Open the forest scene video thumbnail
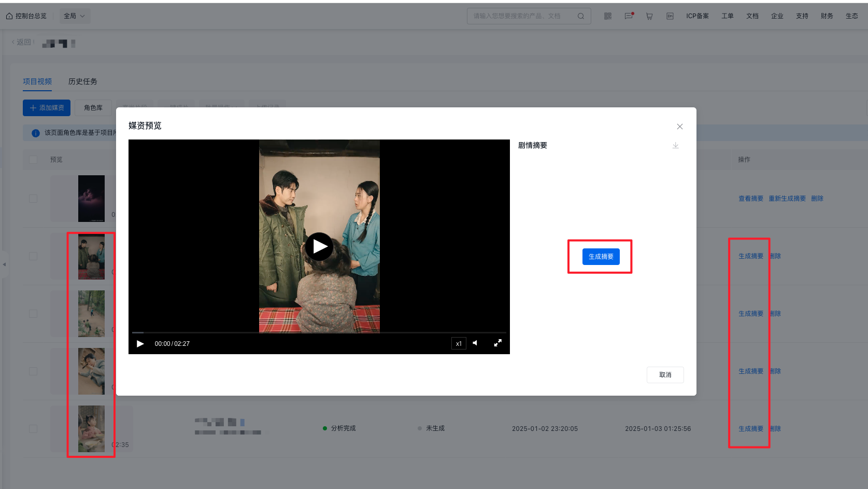 click(x=91, y=314)
